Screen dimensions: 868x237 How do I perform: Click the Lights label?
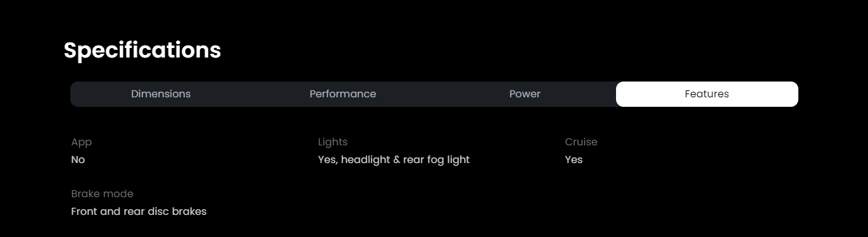tap(332, 142)
